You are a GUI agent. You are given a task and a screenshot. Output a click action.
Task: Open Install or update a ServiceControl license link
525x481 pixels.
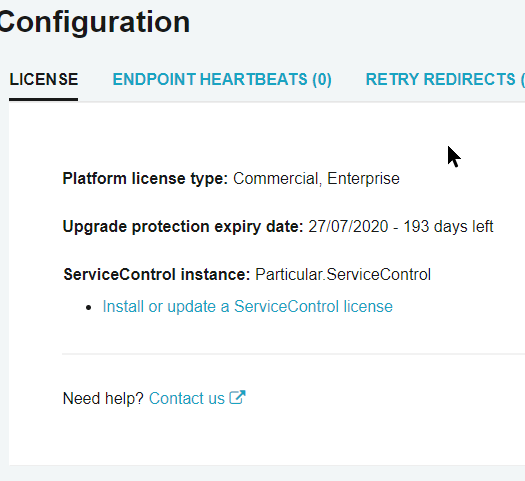tap(247, 307)
